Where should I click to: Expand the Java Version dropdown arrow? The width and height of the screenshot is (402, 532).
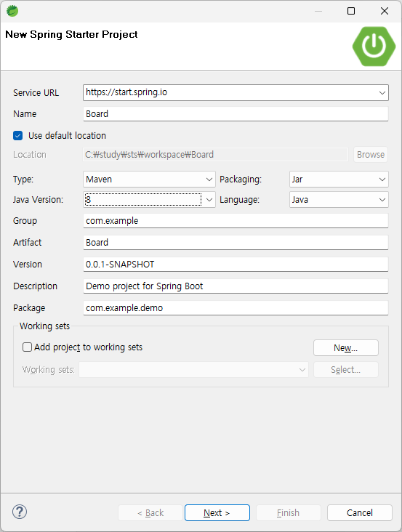click(209, 199)
